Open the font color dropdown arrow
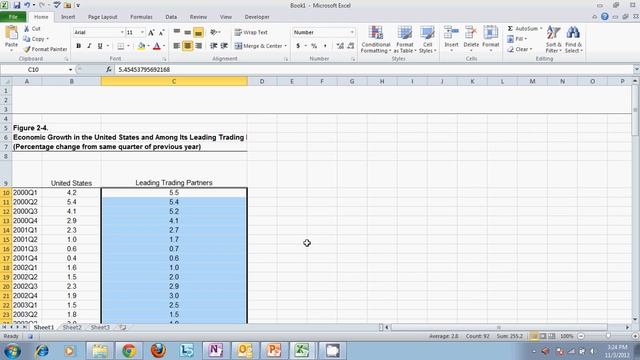 pos(164,46)
